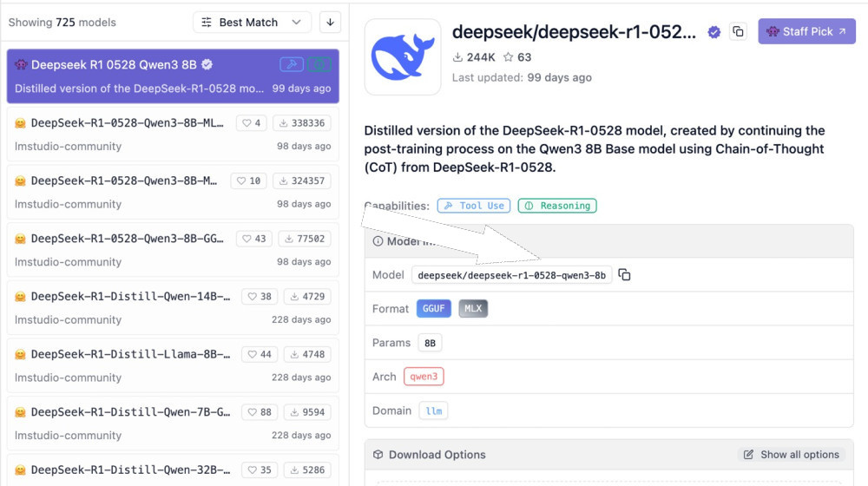Toggle sort direction arrow button
This screenshot has height=486, width=868.
click(x=330, y=23)
